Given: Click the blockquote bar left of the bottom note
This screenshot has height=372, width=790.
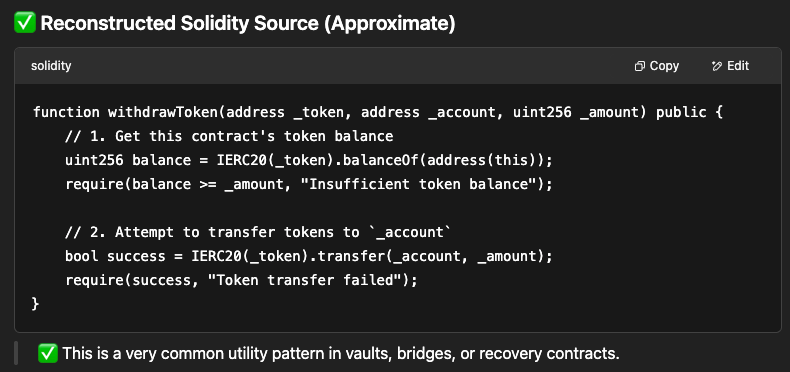Looking at the screenshot, I should pos(17,353).
